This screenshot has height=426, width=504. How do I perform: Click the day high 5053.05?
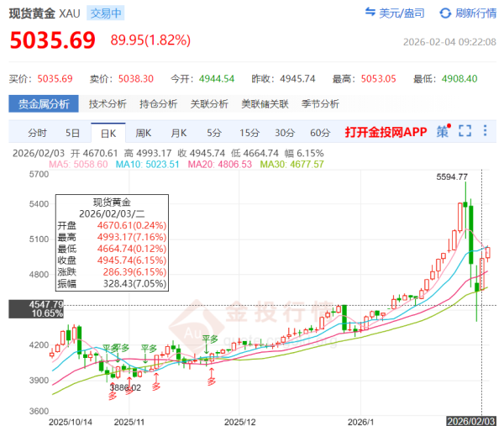click(x=379, y=79)
